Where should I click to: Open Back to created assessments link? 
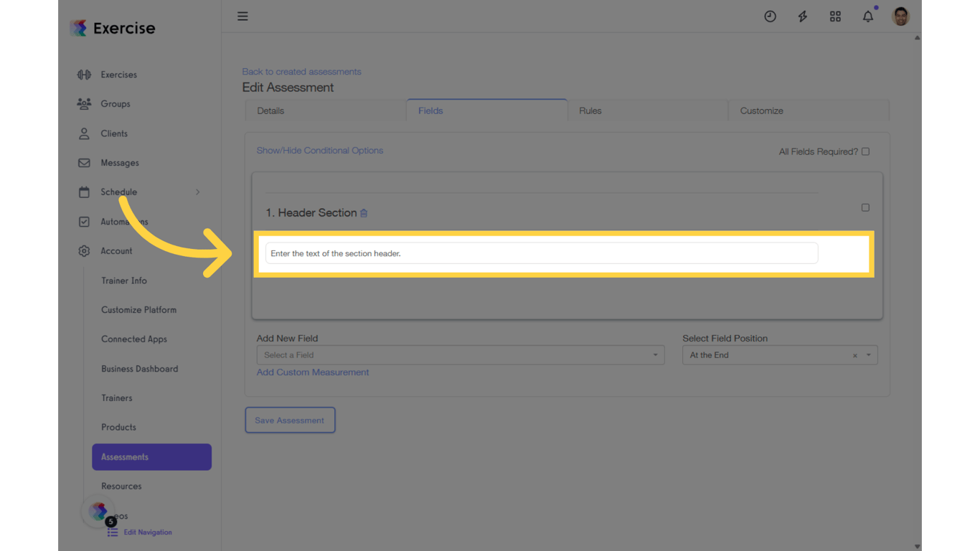[301, 71]
